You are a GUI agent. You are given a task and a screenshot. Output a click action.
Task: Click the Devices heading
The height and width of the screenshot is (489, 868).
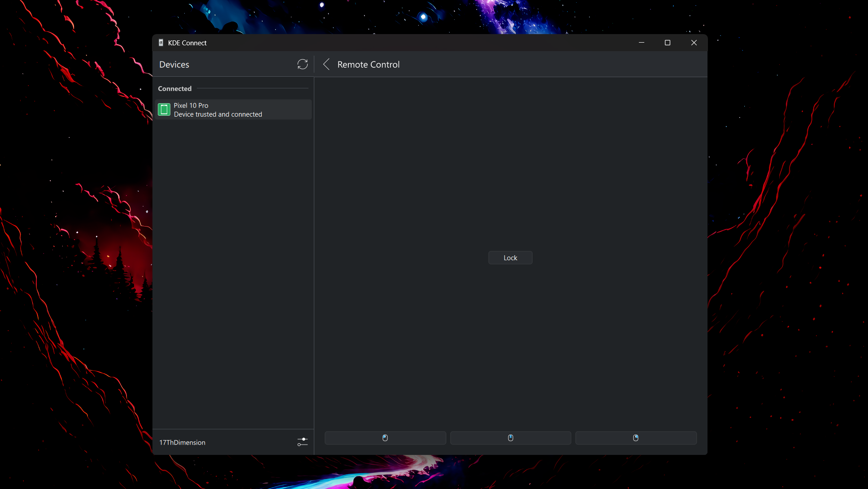point(174,65)
